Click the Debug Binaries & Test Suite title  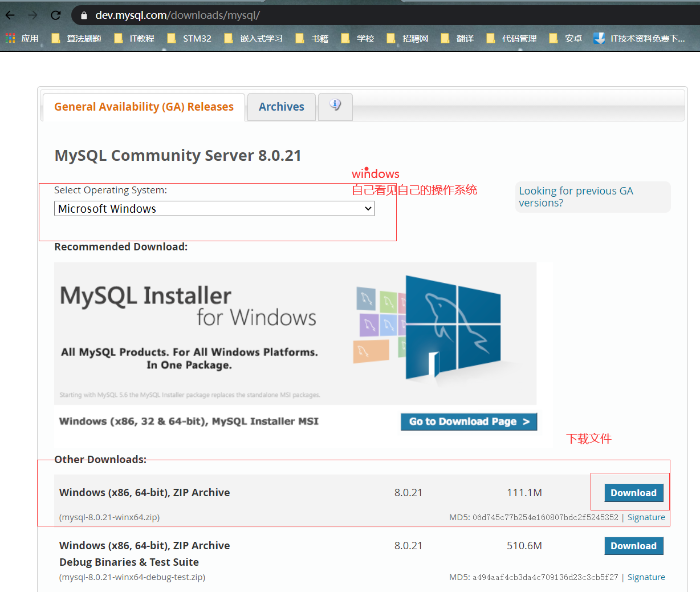[x=129, y=562]
